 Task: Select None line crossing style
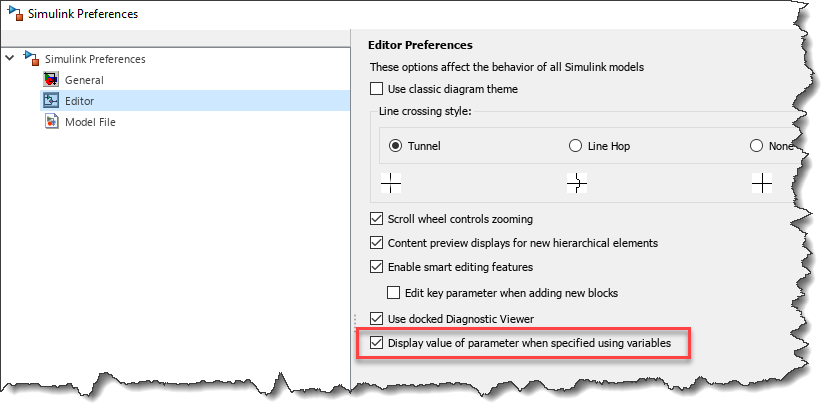pos(756,146)
